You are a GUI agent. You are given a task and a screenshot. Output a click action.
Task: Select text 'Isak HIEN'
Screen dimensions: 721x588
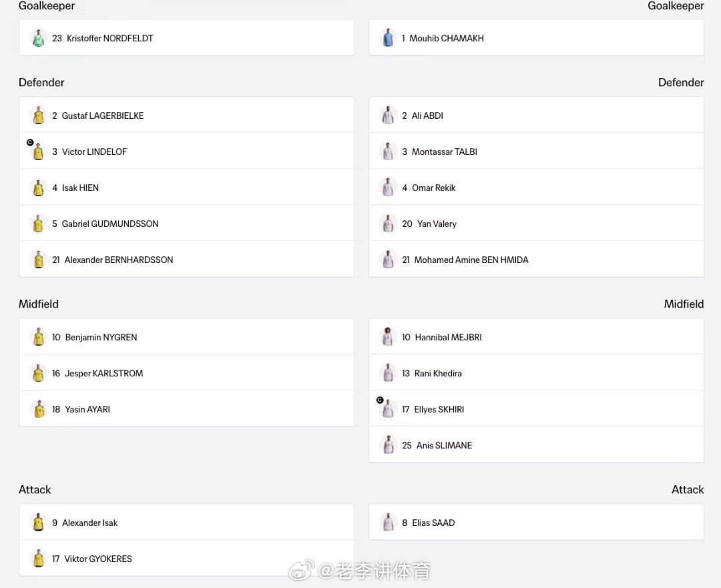tap(81, 188)
